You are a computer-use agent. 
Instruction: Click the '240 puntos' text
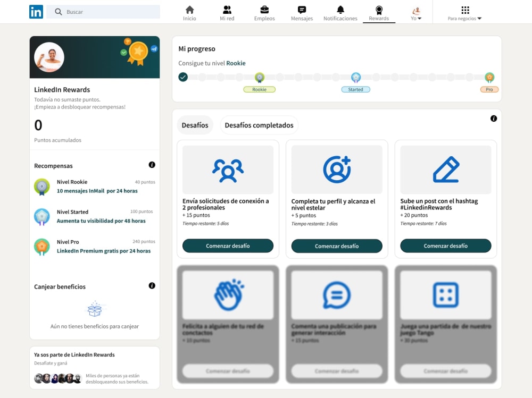(144, 241)
